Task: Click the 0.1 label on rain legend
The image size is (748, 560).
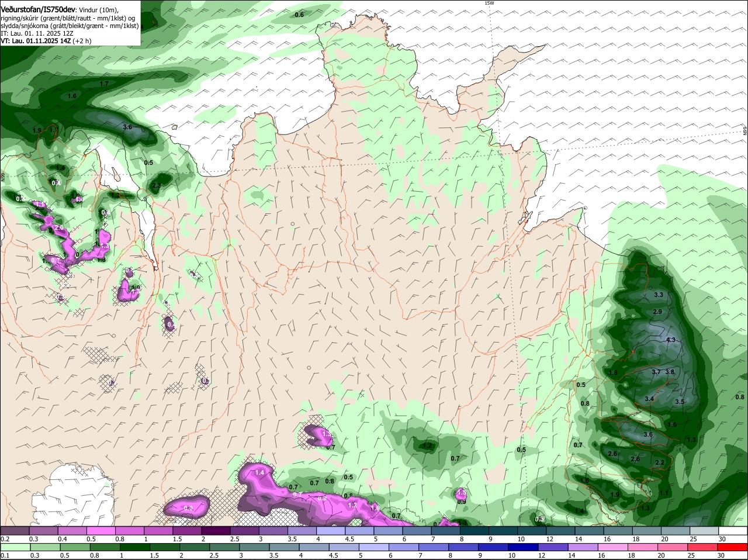Action: point(5,555)
